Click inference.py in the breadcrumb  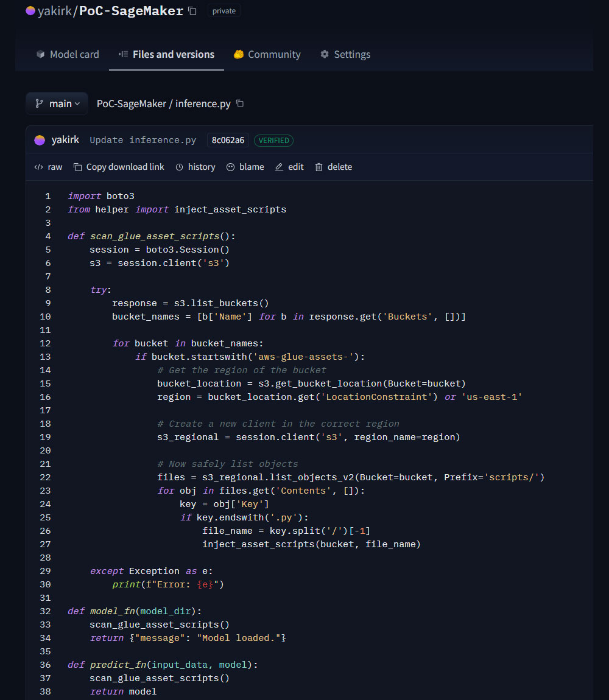coord(203,103)
